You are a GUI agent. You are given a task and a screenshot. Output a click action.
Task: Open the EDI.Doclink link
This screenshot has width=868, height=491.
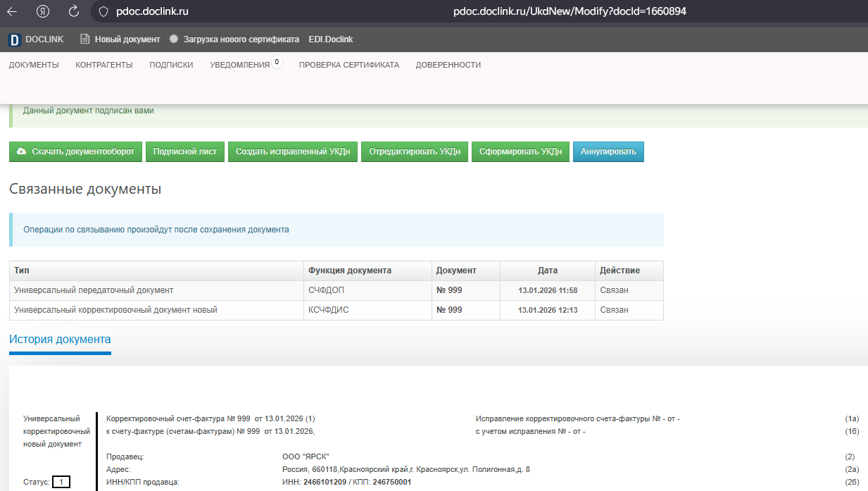[331, 39]
